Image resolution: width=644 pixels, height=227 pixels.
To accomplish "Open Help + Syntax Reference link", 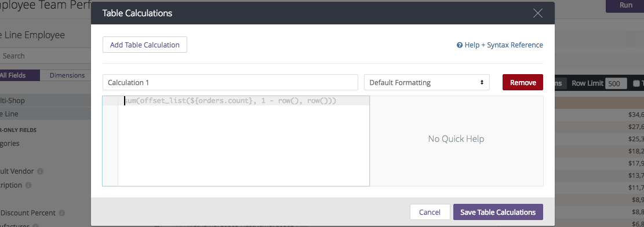I will pos(504,45).
